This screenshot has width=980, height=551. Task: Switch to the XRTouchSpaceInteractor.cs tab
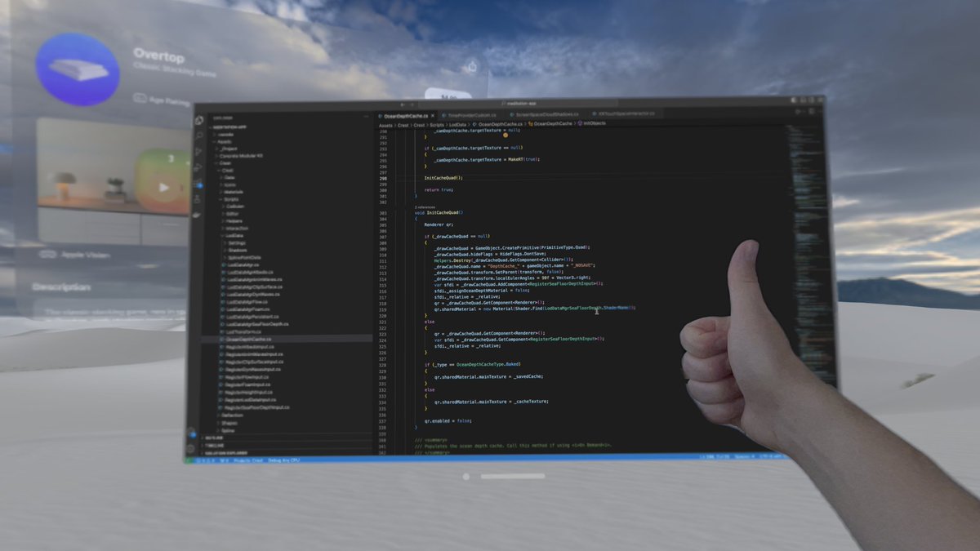(x=625, y=113)
